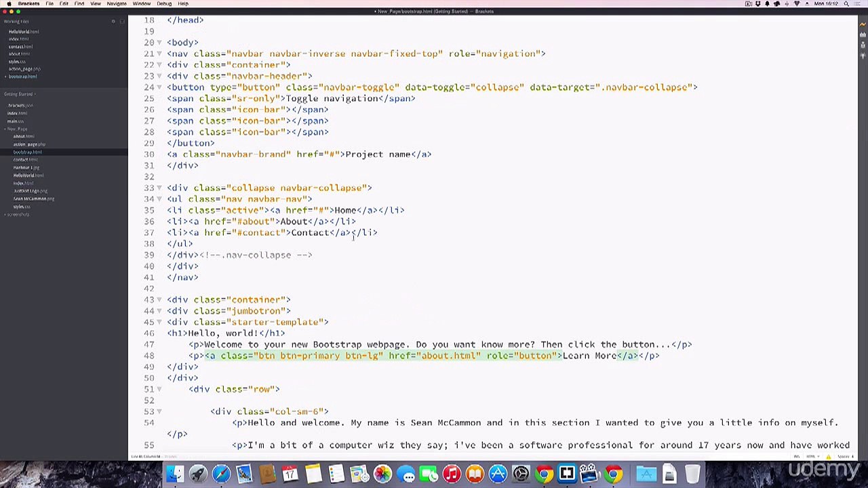The height and width of the screenshot is (488, 868).
Task: Open Safari compass icon in Dock
Action: click(221, 474)
